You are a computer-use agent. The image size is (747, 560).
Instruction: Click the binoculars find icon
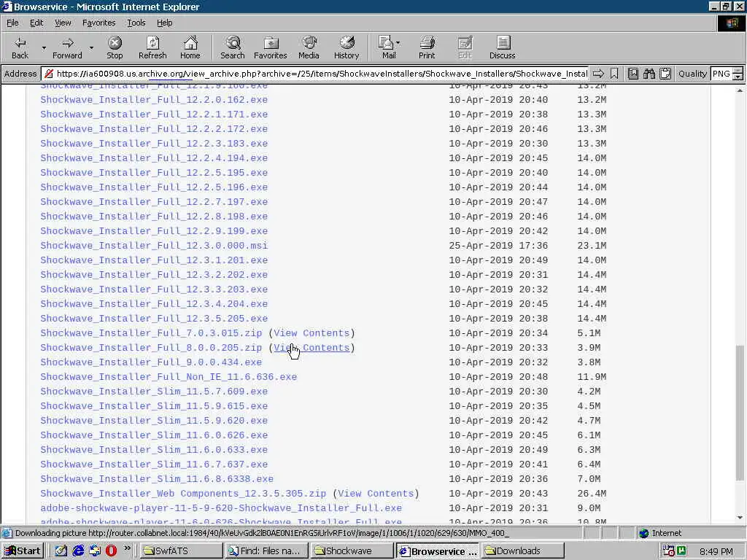point(649,74)
